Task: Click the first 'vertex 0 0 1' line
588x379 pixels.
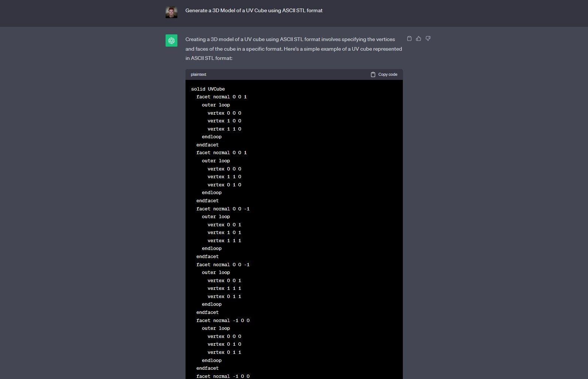Action: (224, 225)
